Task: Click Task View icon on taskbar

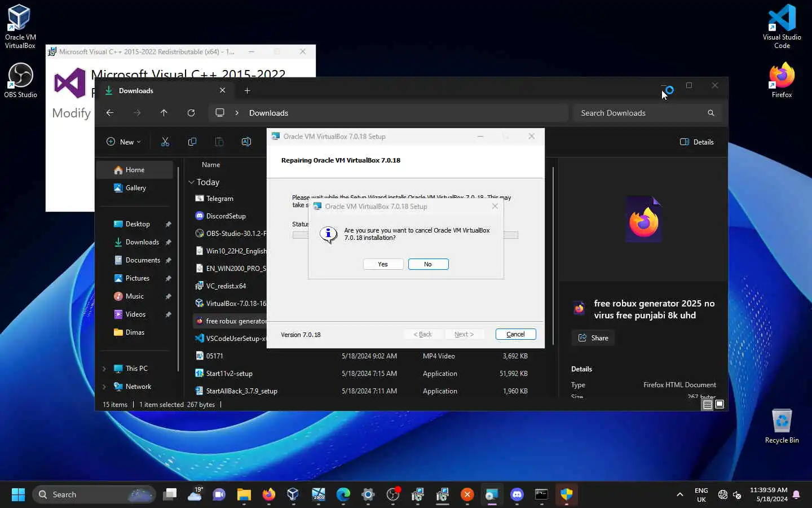Action: (x=170, y=494)
